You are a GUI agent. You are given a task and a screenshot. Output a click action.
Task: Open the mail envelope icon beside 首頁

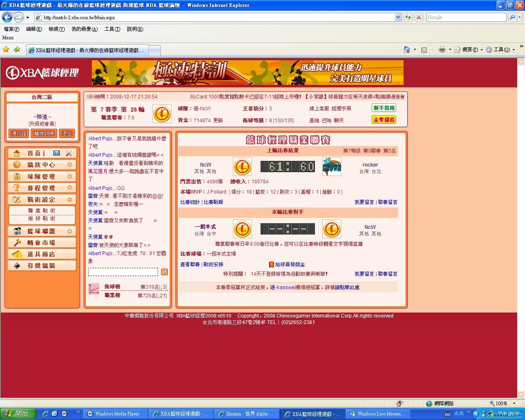click(57, 153)
